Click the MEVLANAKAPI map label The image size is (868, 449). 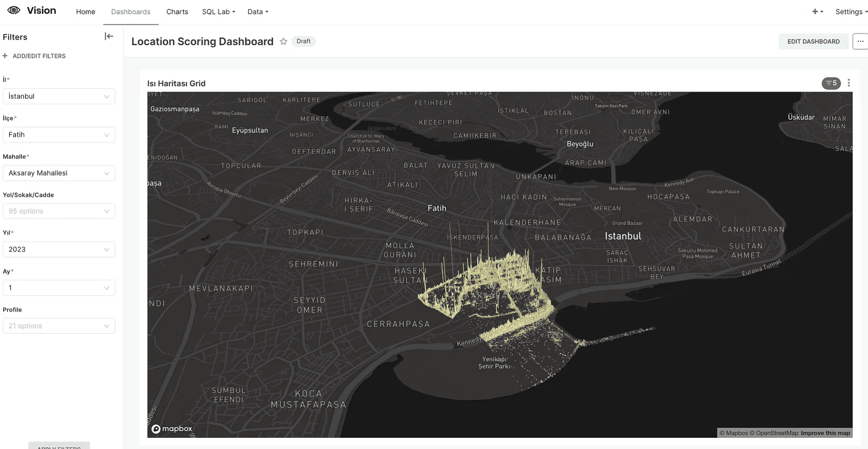pos(221,288)
